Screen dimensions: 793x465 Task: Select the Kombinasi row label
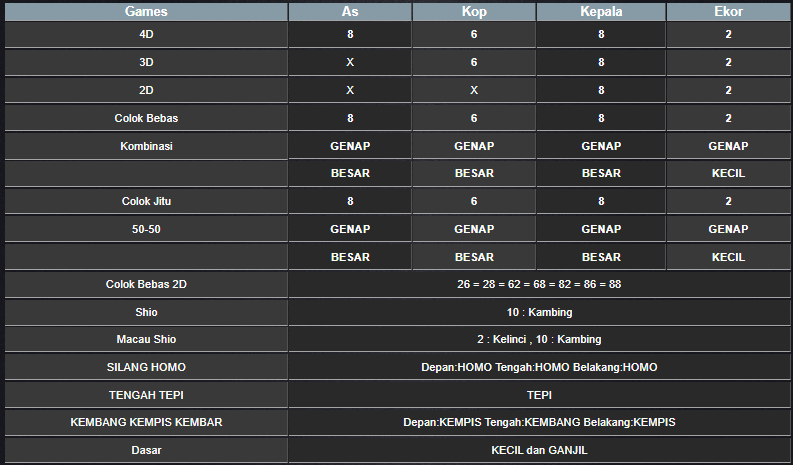pyautogui.click(x=146, y=146)
